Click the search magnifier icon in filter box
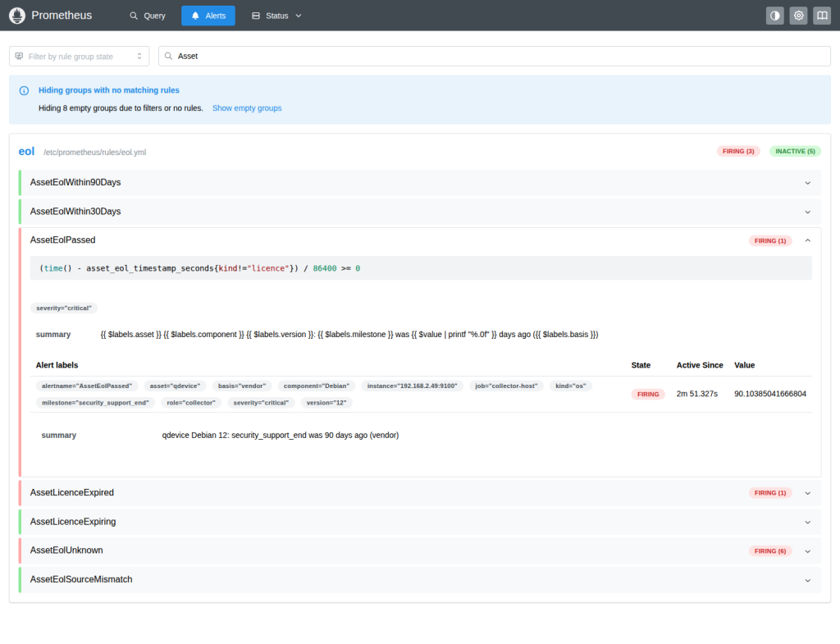The height and width of the screenshot is (644, 840). (168, 57)
